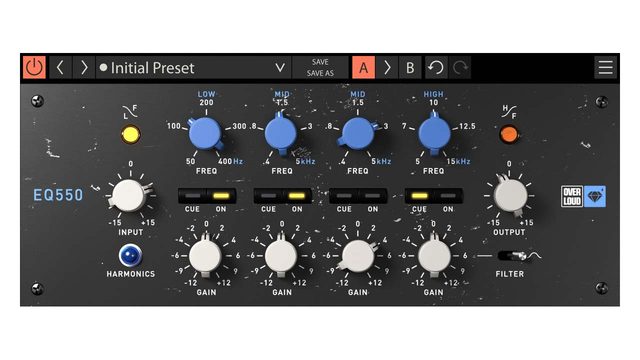The image size is (640, 360).
Task: Click the HF high-shelf curve symbol
Action: click(509, 111)
